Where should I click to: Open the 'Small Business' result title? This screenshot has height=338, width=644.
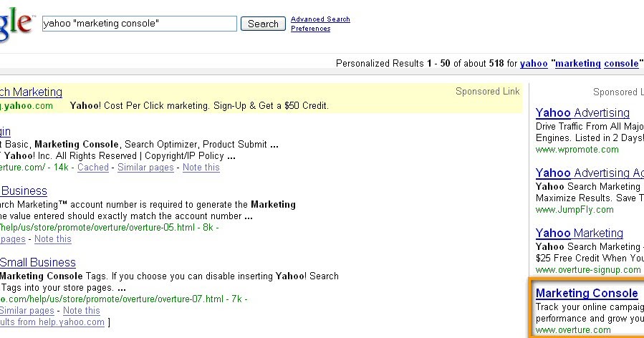(38, 262)
